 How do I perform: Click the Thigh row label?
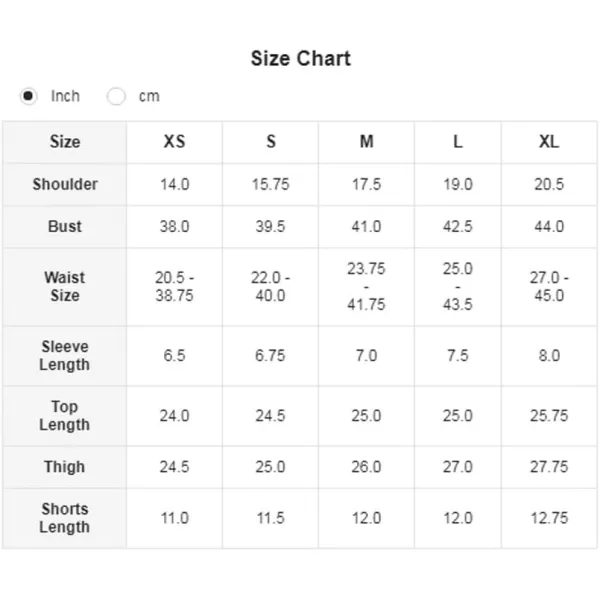(x=65, y=467)
